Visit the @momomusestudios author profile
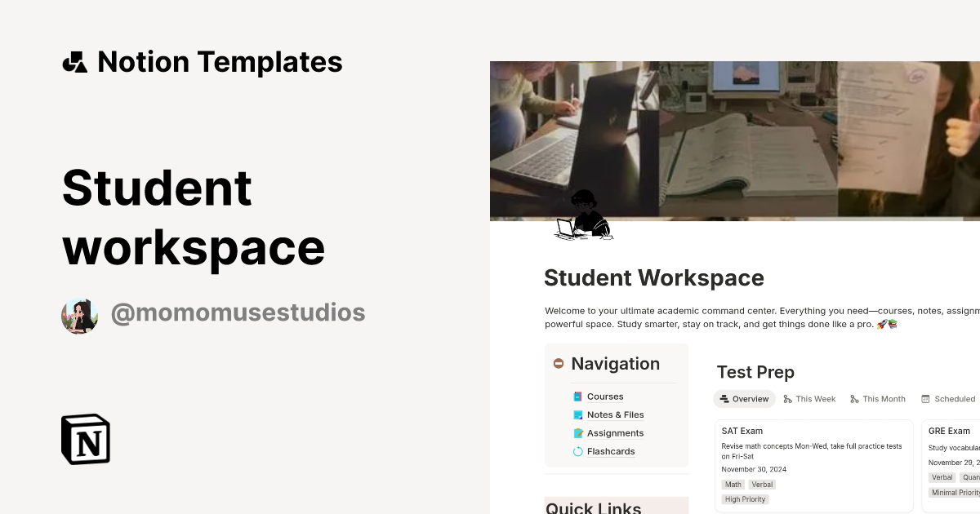980x514 pixels. (238, 312)
